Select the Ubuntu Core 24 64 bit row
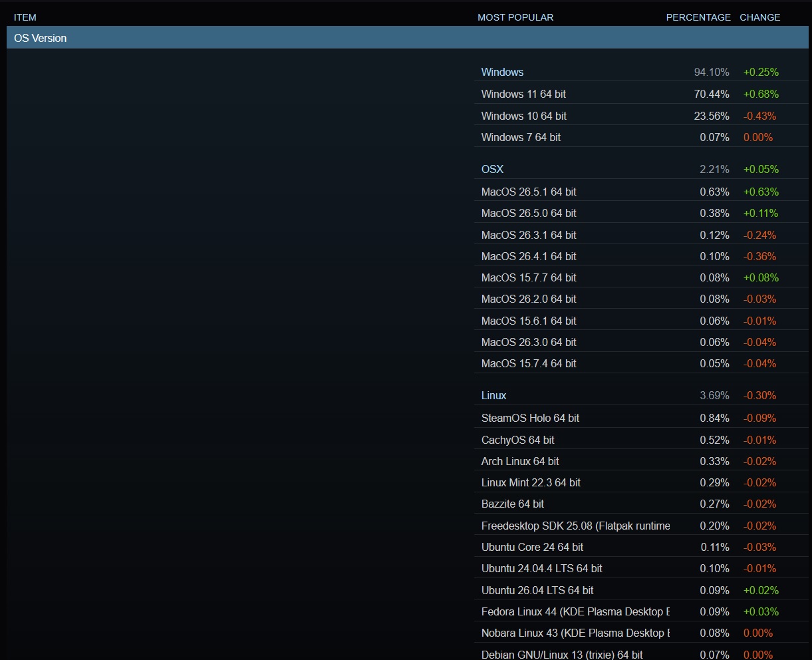Screen dimensions: 812x660 [x=642, y=547]
